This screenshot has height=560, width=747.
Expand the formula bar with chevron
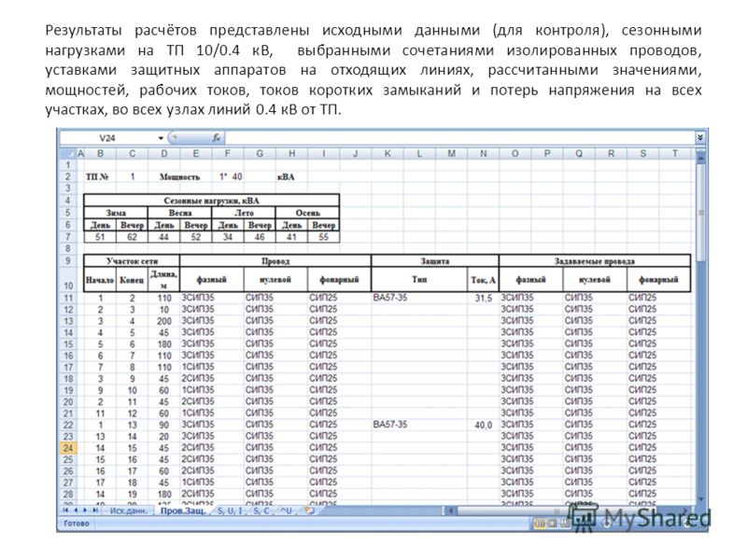pyautogui.click(x=699, y=138)
